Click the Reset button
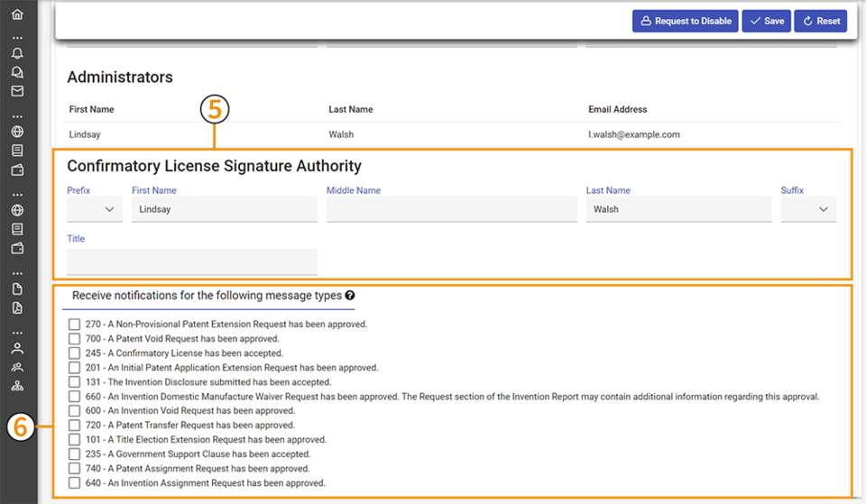 coord(820,21)
